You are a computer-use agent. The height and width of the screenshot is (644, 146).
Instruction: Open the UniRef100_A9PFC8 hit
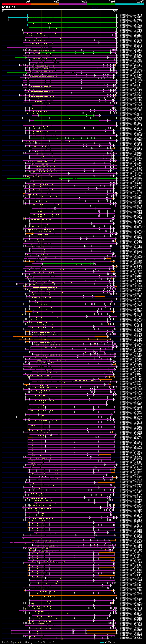pyautogui.click(x=131, y=72)
